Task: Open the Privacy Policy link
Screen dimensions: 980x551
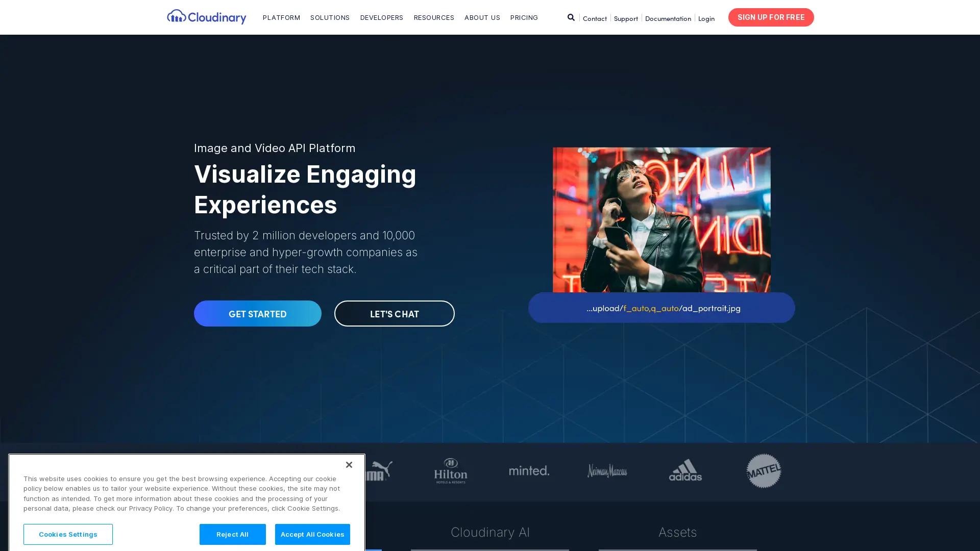Action: pos(151,508)
